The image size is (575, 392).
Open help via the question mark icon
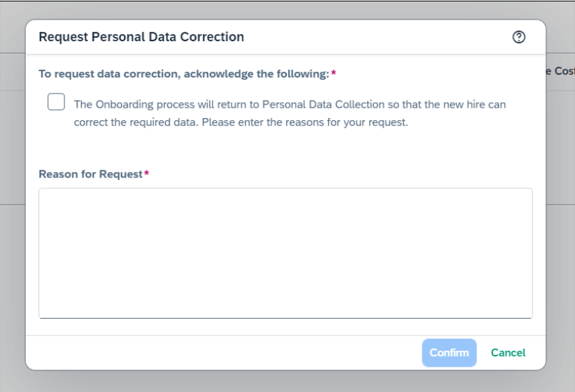click(x=518, y=37)
